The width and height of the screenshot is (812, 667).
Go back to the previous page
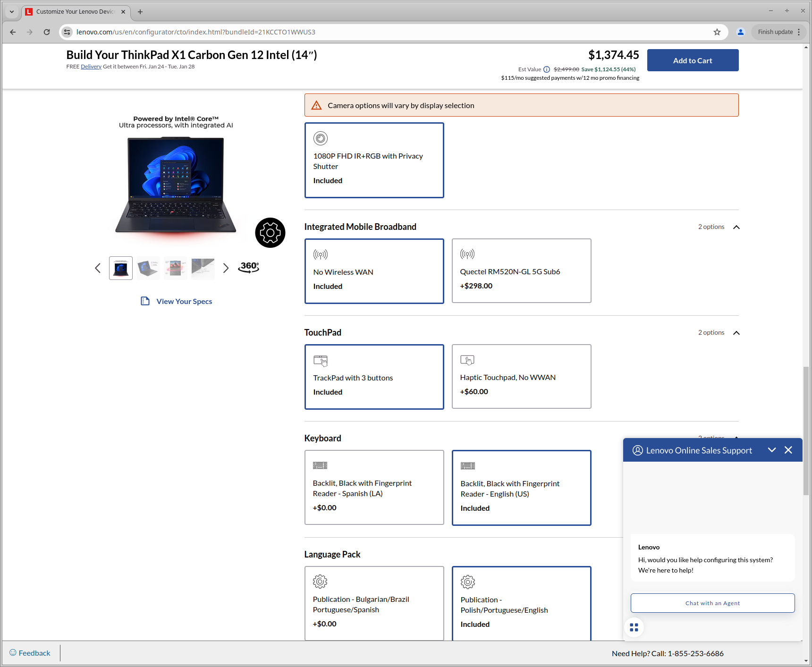(13, 32)
